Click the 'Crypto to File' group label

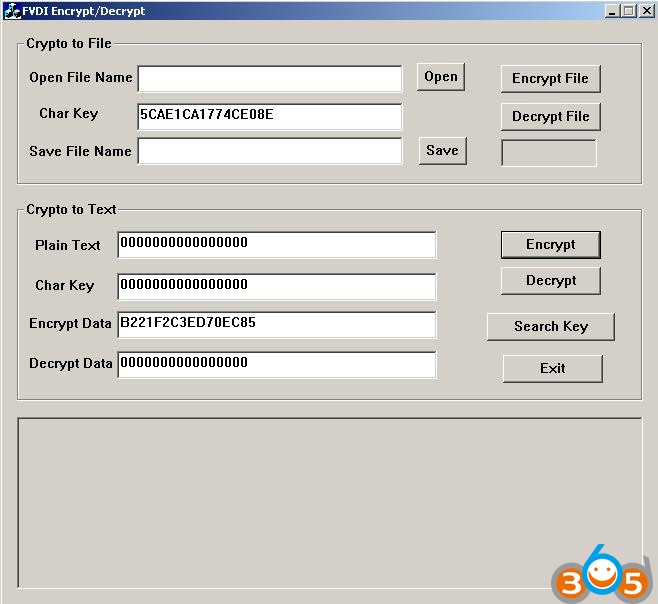pos(69,43)
